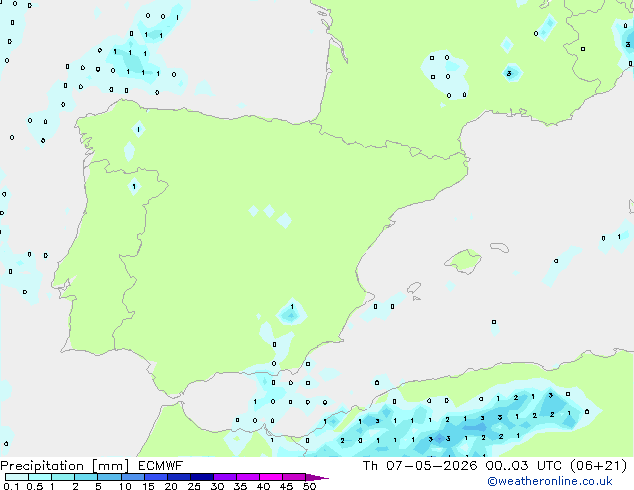
Task: Click the '[mm]' unit label
Action: click(110, 466)
